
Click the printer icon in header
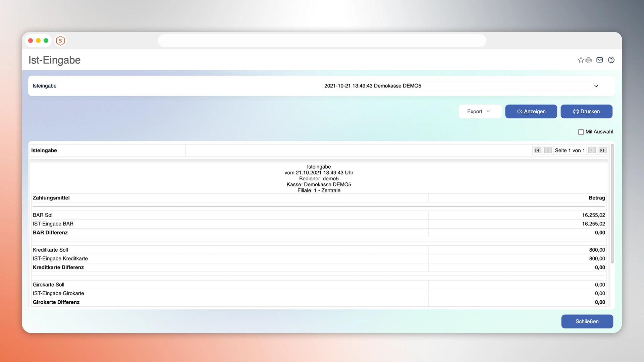(589, 60)
